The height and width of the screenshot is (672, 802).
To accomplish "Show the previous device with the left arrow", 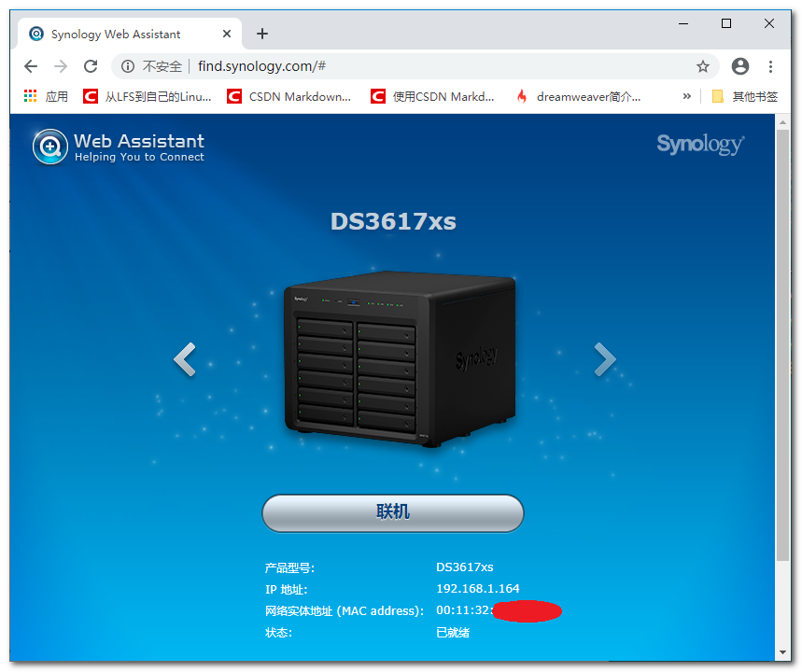I will coord(185,359).
